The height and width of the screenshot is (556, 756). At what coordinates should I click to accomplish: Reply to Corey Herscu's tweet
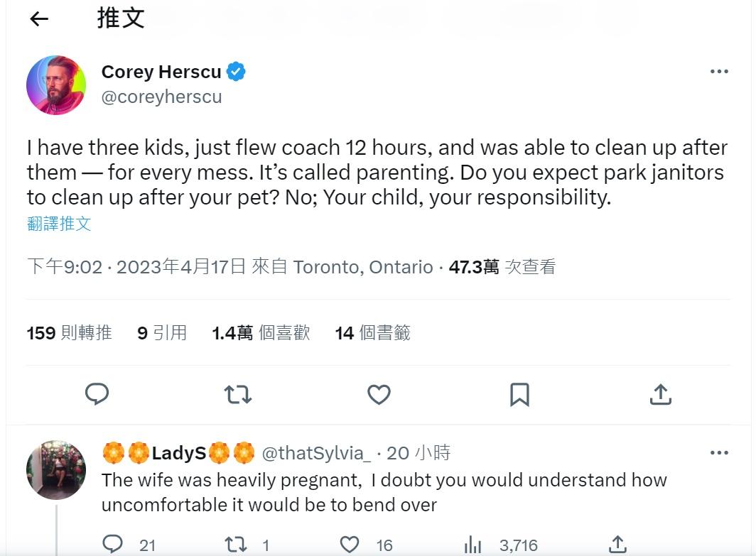pyautogui.click(x=97, y=394)
